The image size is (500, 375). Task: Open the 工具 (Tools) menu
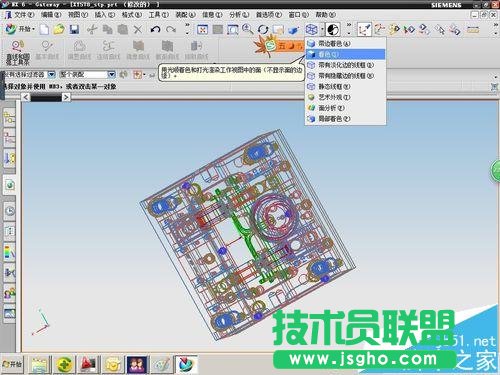tap(158, 15)
